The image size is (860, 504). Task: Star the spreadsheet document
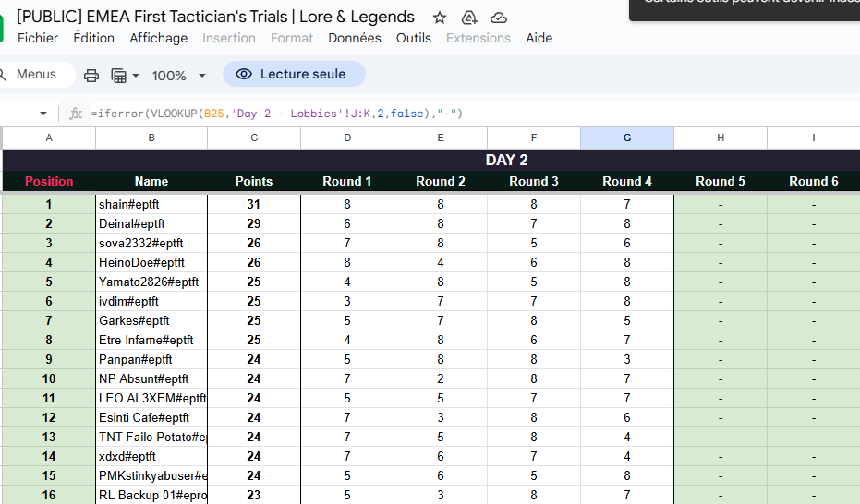[440, 18]
